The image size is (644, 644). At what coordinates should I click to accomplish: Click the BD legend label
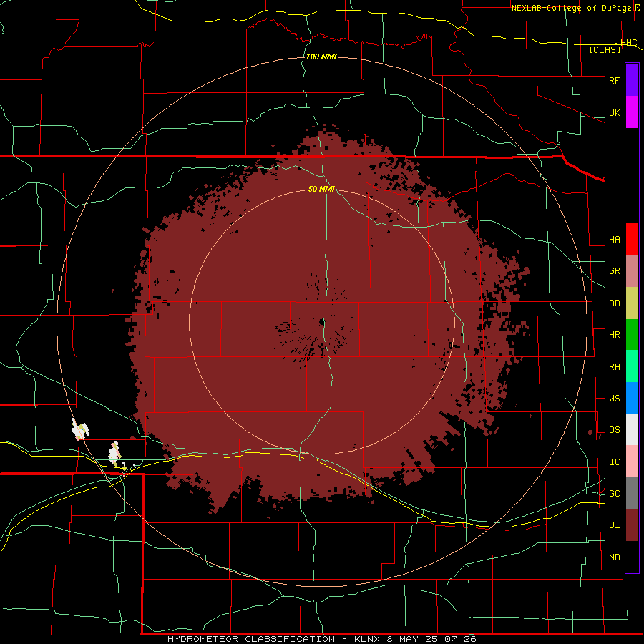pyautogui.click(x=614, y=303)
